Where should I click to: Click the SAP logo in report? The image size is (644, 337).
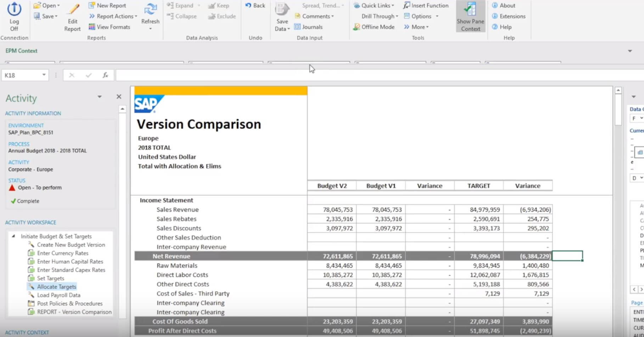coord(149,104)
